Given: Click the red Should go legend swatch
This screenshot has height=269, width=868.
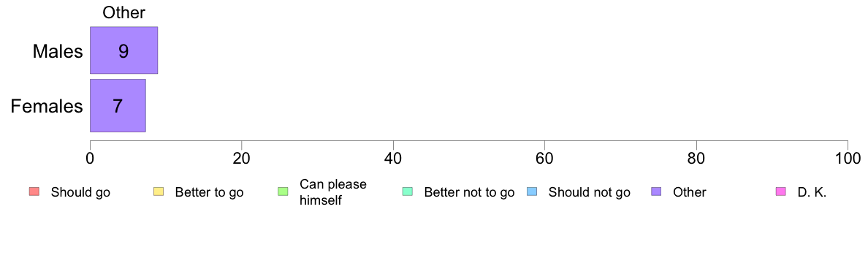Looking at the screenshot, I should coord(33,192).
